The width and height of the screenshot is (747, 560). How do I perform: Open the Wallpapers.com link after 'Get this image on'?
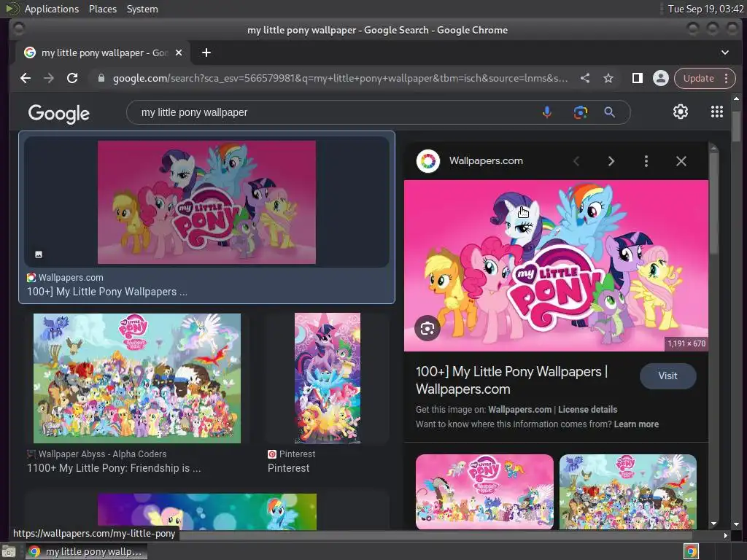tap(519, 410)
